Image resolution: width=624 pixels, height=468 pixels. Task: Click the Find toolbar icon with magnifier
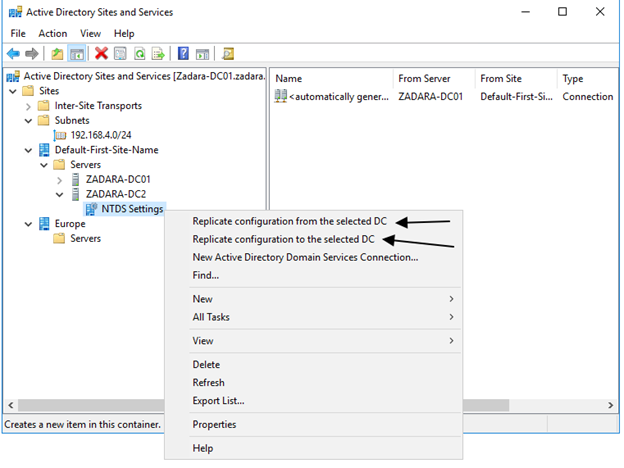pos(228,53)
